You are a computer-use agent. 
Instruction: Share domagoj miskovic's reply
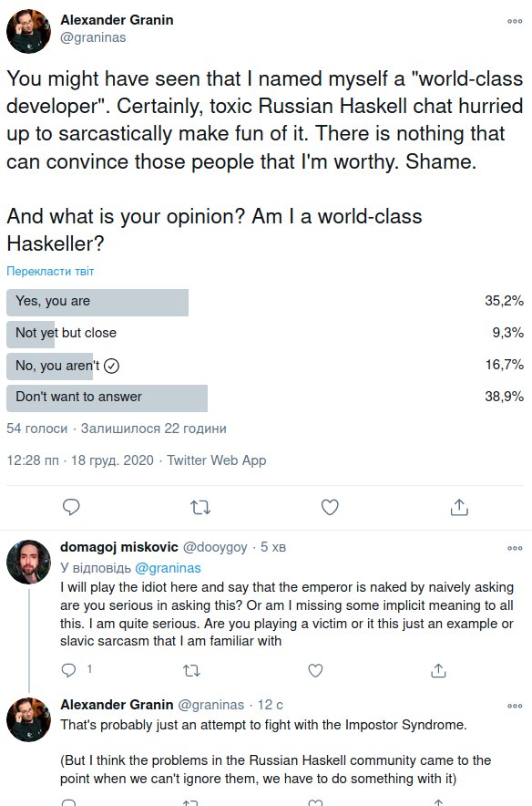[438, 670]
